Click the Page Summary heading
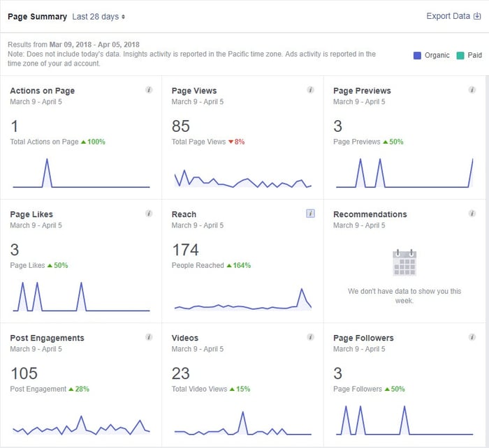This screenshot has width=489, height=448. click(x=38, y=17)
